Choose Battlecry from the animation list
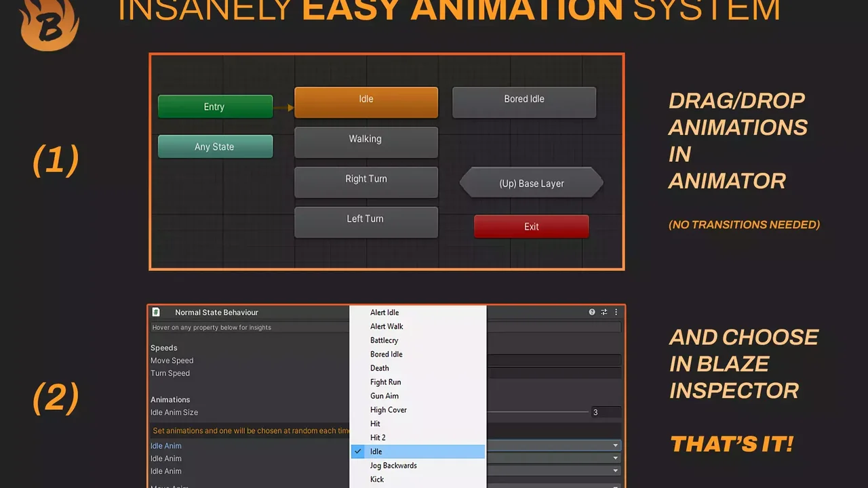The height and width of the screenshot is (488, 868). [418, 340]
